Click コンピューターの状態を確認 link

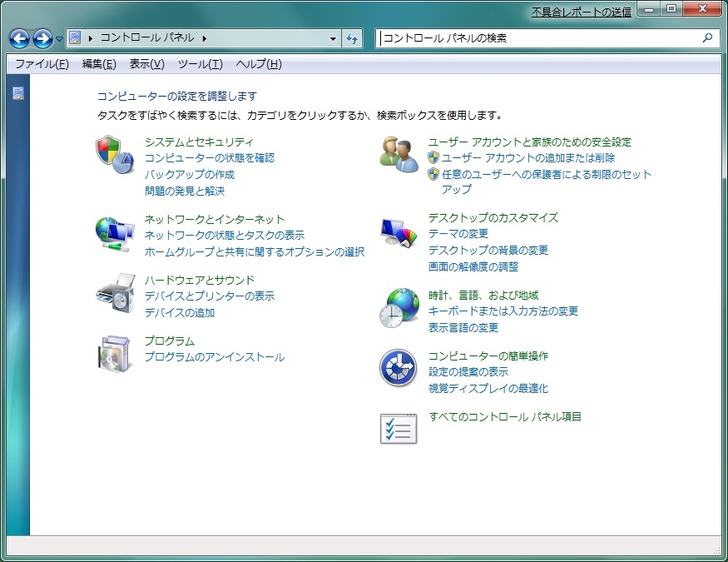pyautogui.click(x=210, y=158)
